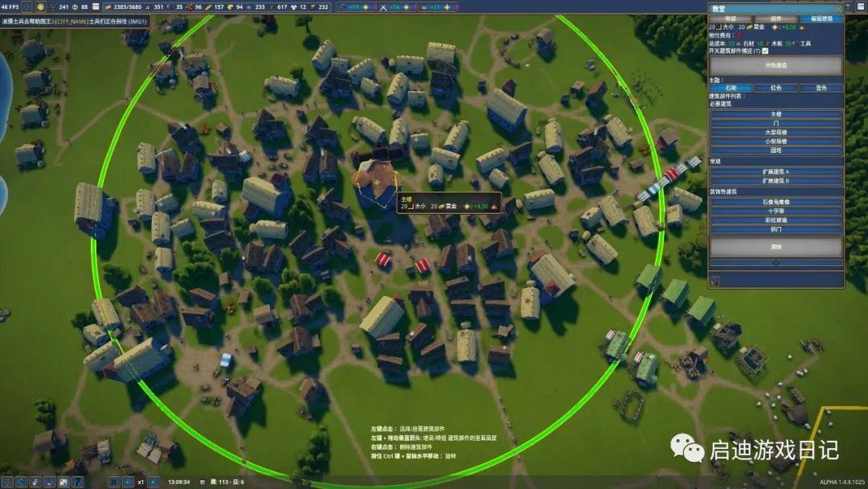Click the move-arrows bar below the 清除 button
This screenshot has width=868, height=489.
pos(776,262)
